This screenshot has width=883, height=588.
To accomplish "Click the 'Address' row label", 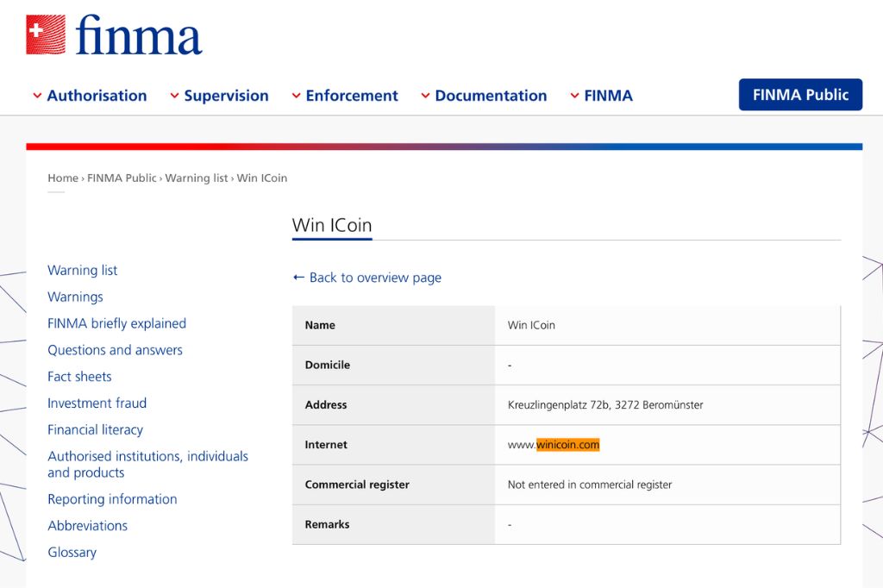I will (325, 405).
